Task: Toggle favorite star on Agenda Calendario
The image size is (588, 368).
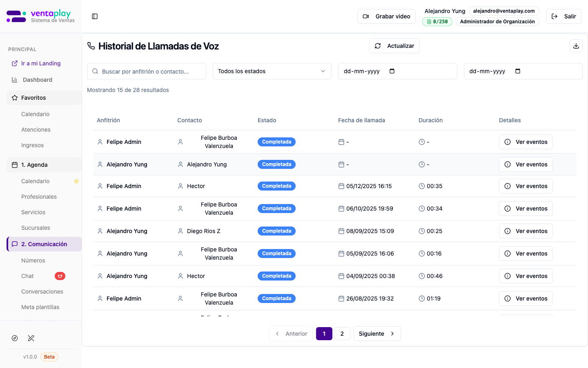Action: click(76, 181)
